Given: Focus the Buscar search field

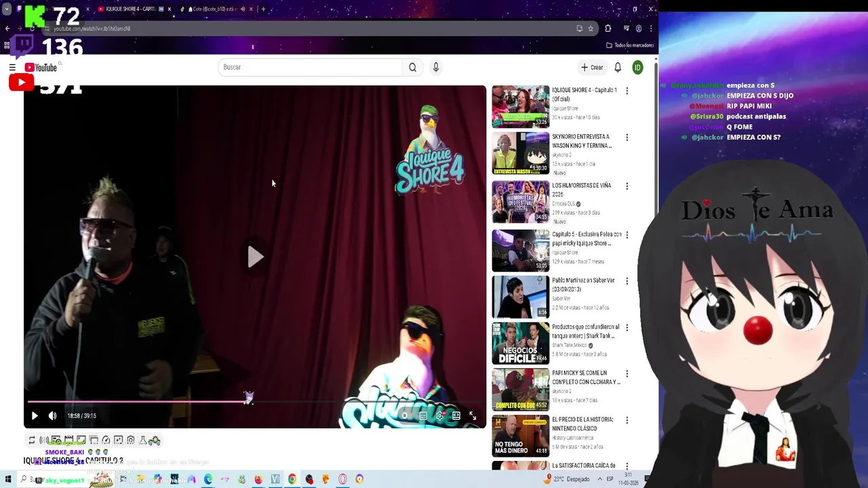Looking at the screenshot, I should [x=311, y=67].
